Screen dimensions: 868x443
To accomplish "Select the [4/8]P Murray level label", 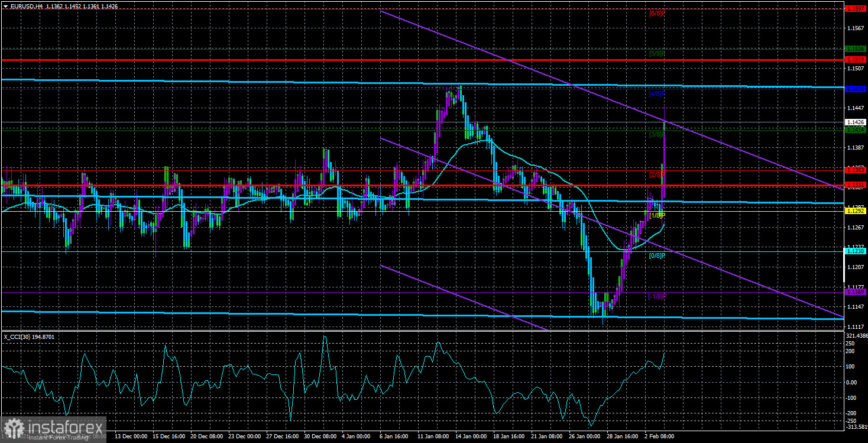I will [658, 94].
